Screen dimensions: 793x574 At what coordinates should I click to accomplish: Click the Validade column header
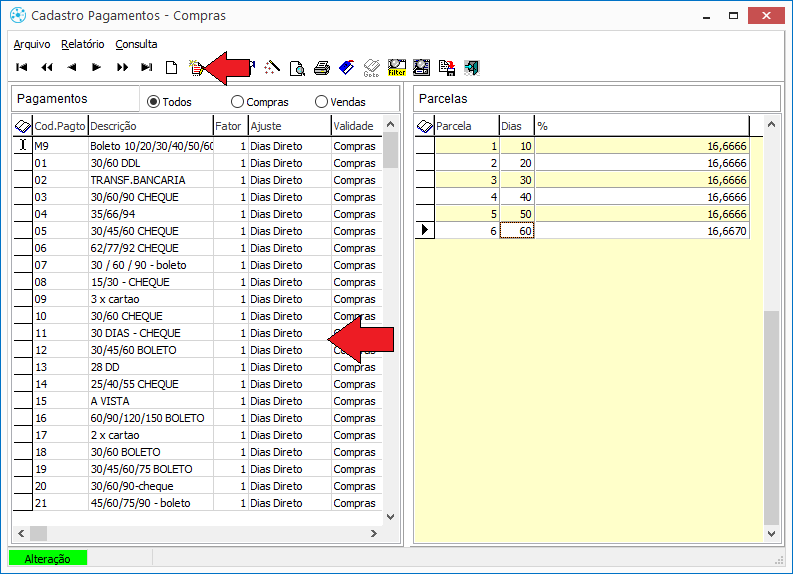click(x=357, y=126)
